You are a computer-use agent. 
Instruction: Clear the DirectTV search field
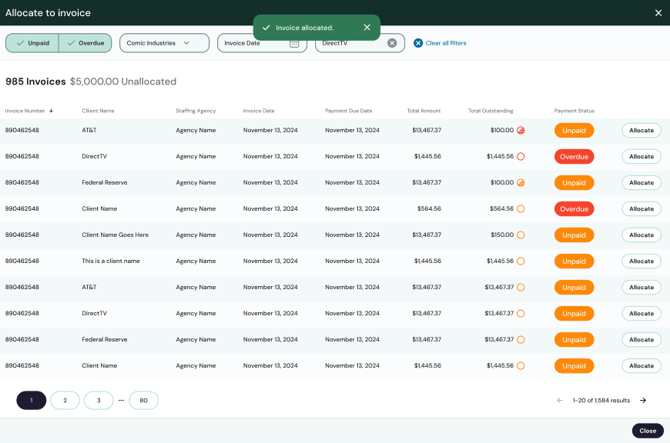(392, 43)
